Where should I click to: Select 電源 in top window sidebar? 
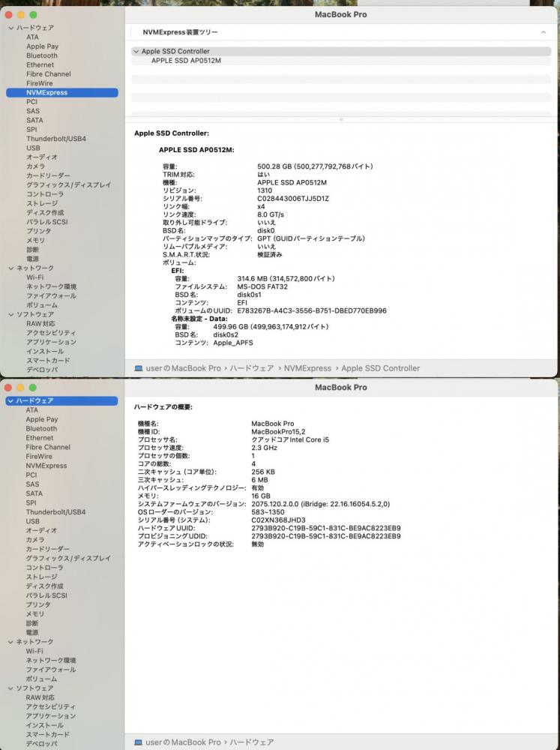point(32,259)
